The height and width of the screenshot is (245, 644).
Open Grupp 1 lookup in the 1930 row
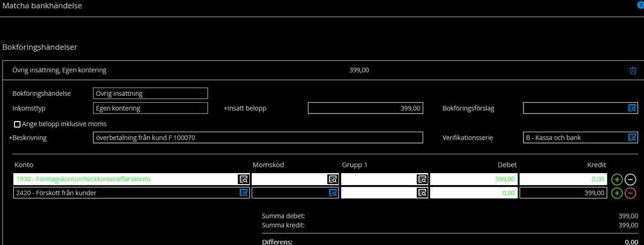point(422,179)
